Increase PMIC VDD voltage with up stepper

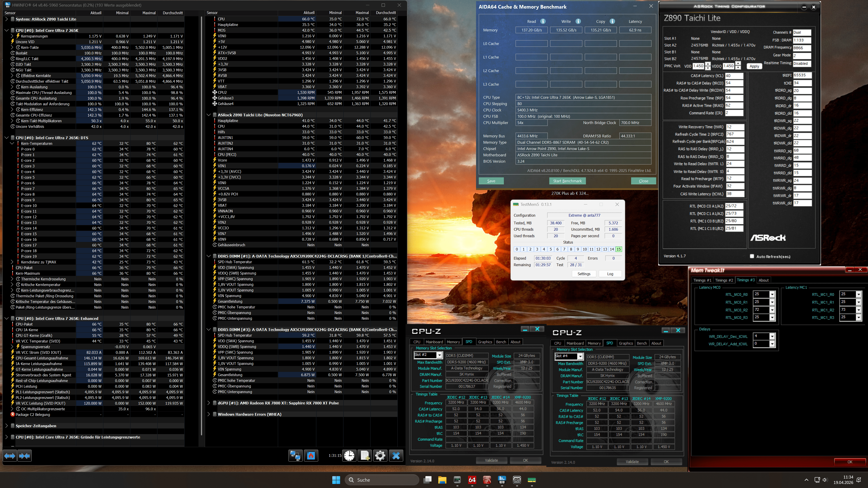click(708, 64)
